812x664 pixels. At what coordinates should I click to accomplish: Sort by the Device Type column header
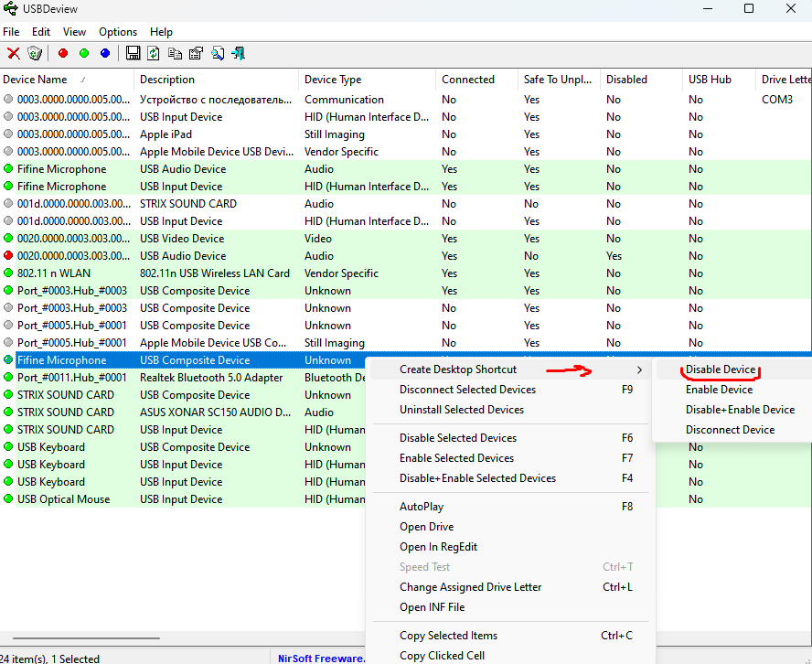368,80
